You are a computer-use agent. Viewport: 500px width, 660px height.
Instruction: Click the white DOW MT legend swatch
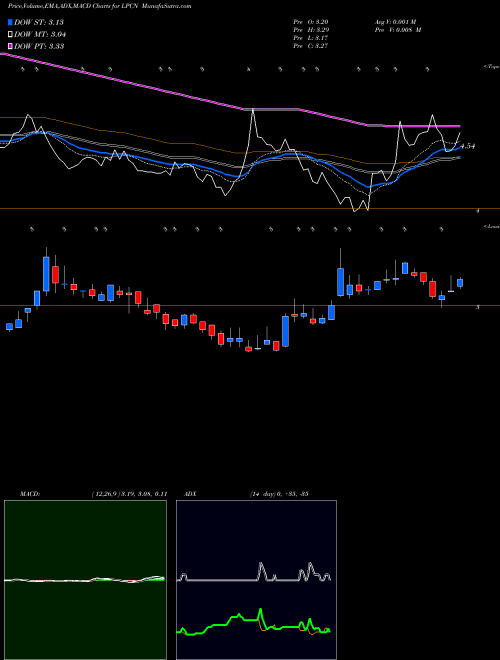click(10, 35)
